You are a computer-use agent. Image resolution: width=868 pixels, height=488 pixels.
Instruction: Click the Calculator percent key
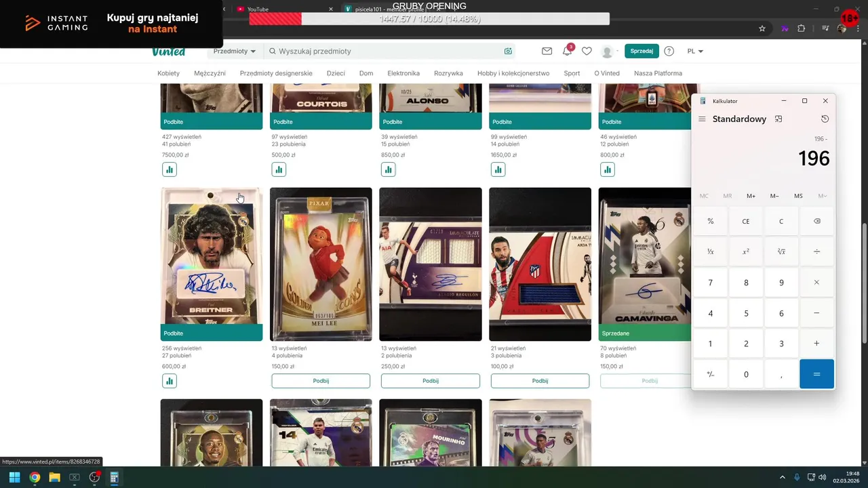coord(711,222)
